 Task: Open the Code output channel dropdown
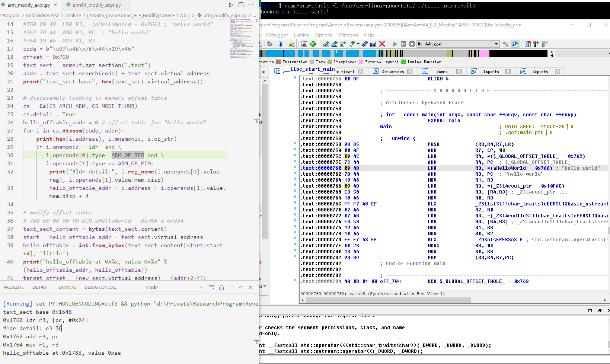click(x=174, y=287)
